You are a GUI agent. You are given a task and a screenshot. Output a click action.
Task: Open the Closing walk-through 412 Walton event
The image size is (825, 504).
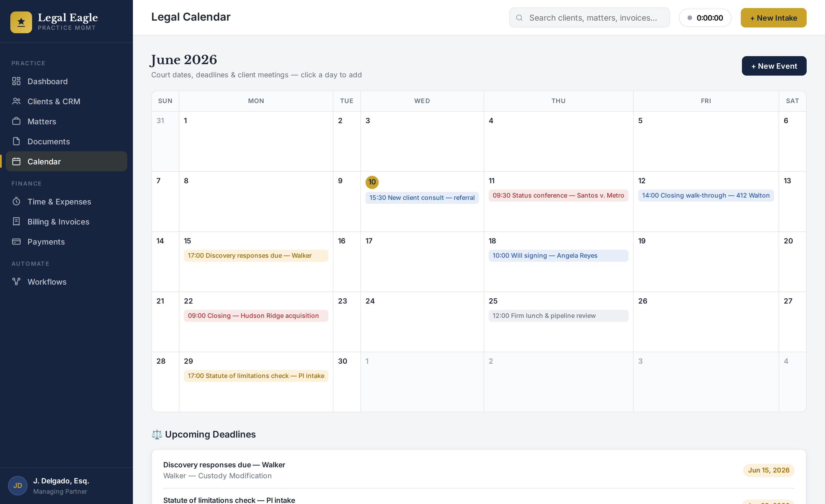pos(706,195)
